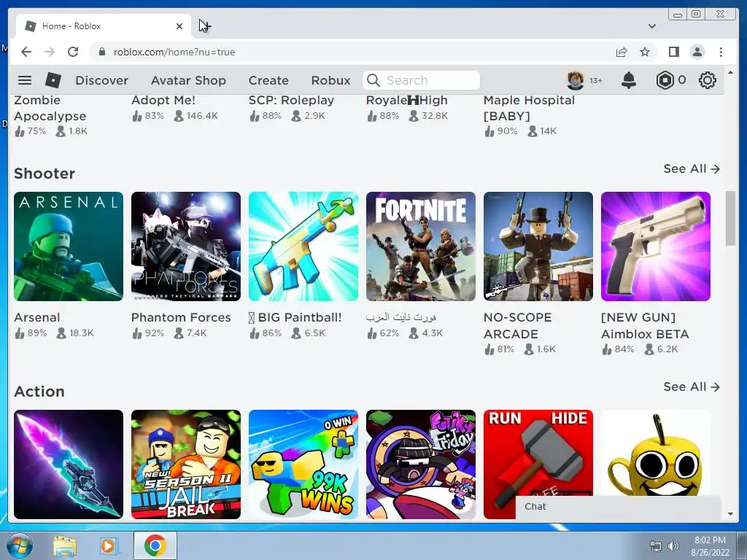The height and width of the screenshot is (560, 747).
Task: Click the browser address bar URL
Action: click(x=174, y=52)
